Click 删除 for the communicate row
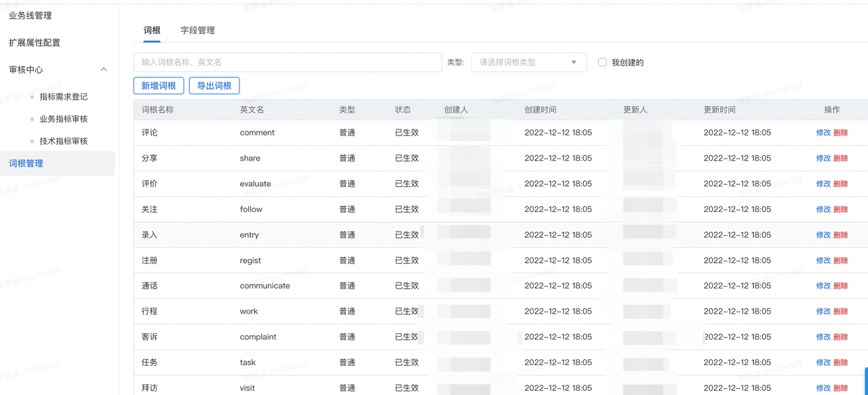Viewport: 868px width, 395px height. 841,286
